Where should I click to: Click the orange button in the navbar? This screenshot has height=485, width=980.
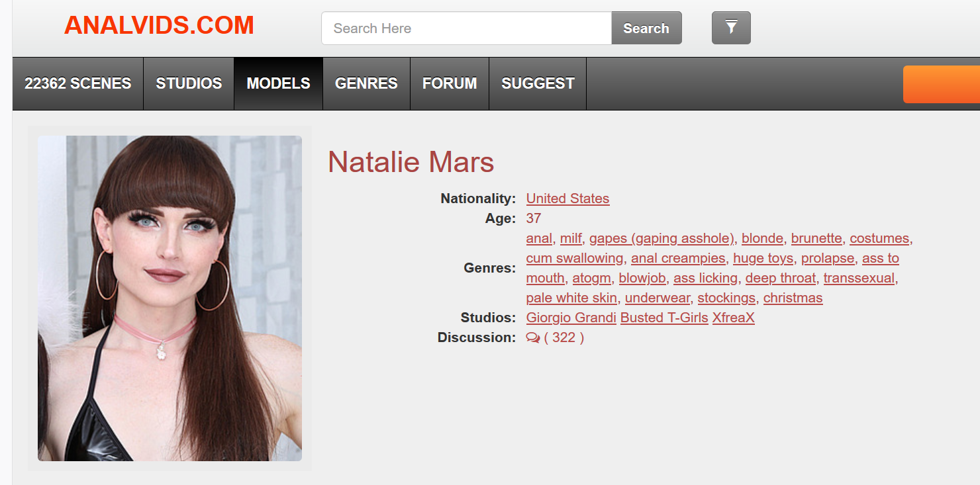click(x=941, y=84)
